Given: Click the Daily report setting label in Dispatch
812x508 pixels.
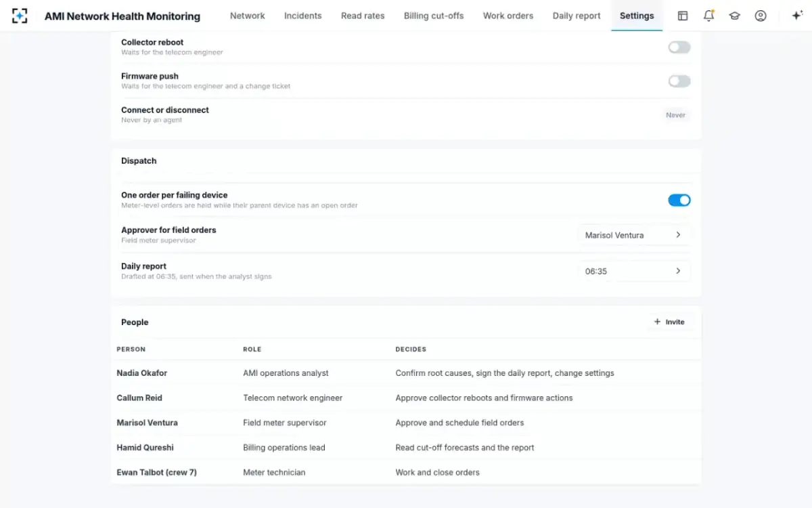Looking at the screenshot, I should (x=143, y=266).
